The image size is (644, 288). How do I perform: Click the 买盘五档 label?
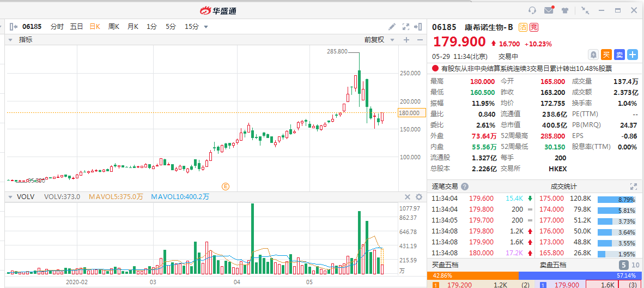(446, 266)
